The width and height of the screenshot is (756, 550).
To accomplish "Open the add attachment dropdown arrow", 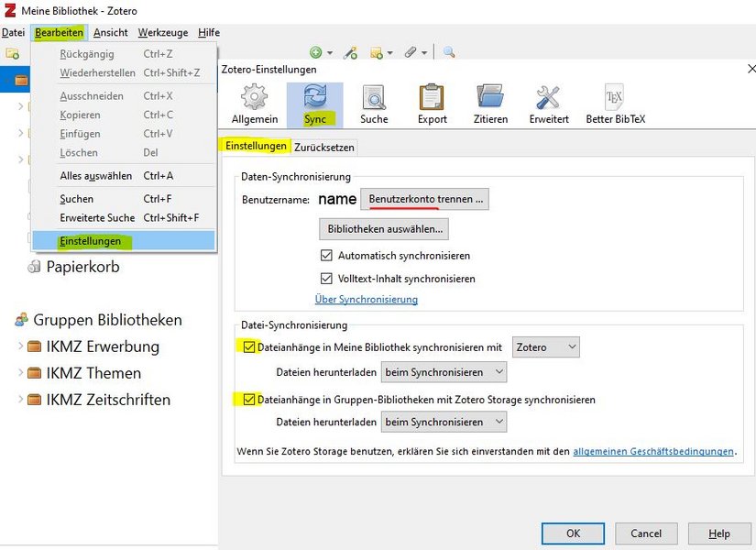I will coord(424,52).
